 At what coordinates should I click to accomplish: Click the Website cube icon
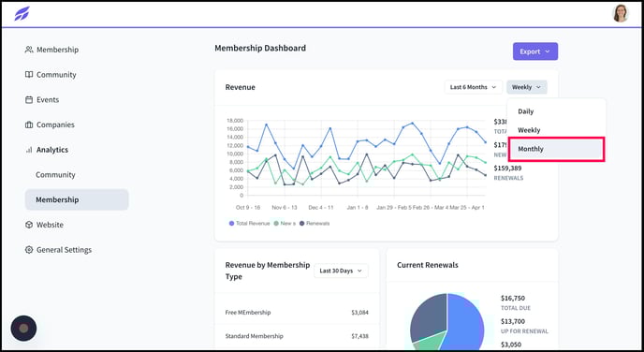(29, 225)
